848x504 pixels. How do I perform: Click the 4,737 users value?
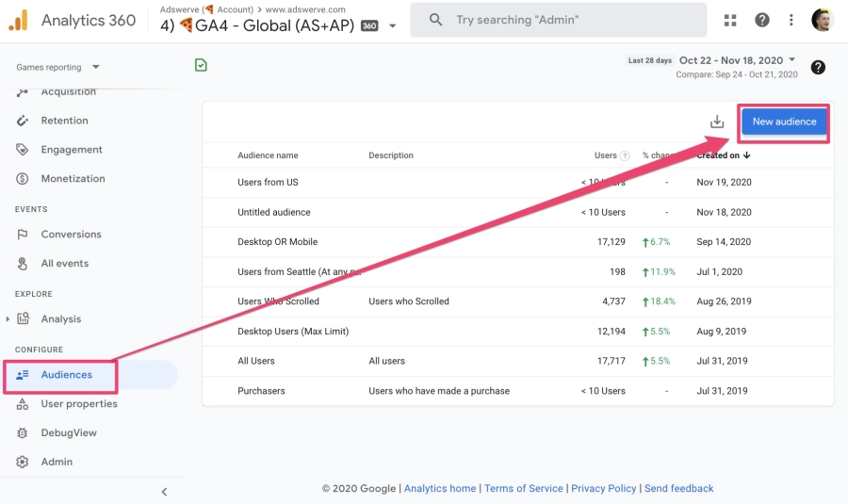click(613, 301)
